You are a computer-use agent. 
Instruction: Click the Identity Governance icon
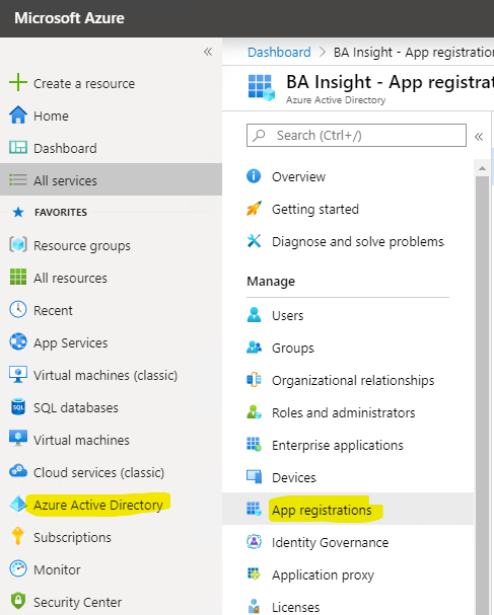[x=254, y=542]
